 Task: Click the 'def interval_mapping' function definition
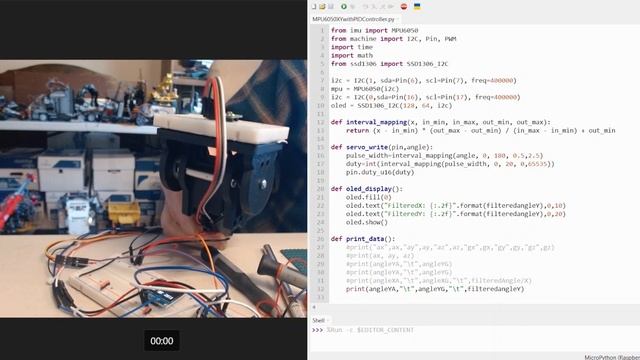click(440, 122)
